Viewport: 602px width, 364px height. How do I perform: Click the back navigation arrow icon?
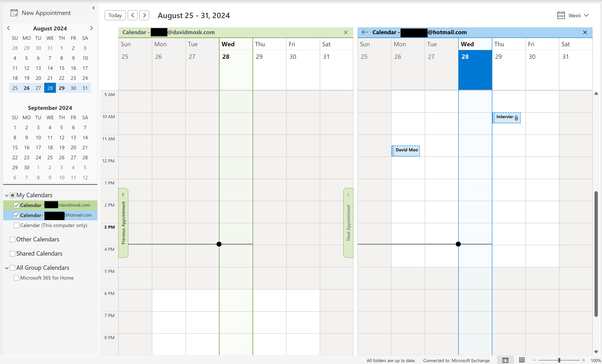pos(365,32)
